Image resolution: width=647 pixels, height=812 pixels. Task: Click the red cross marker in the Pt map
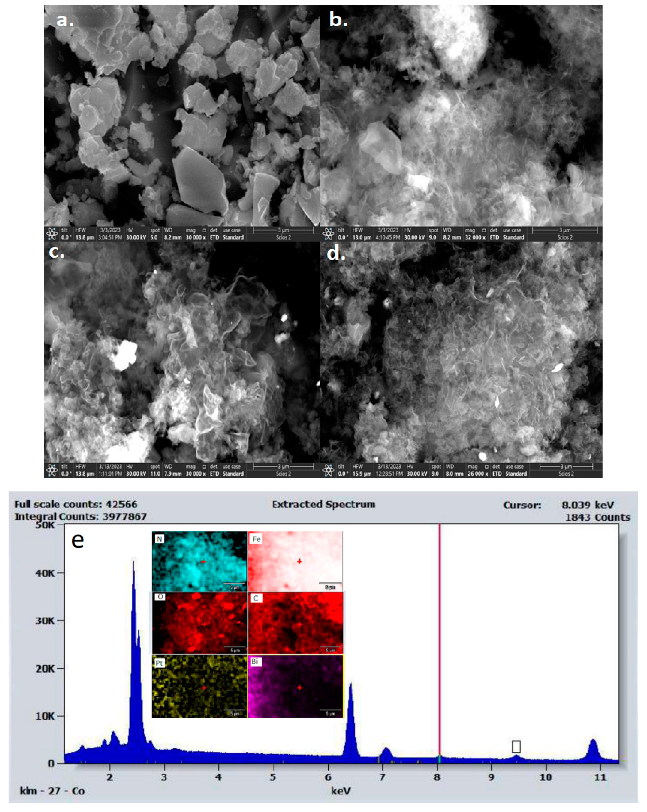coord(204,688)
